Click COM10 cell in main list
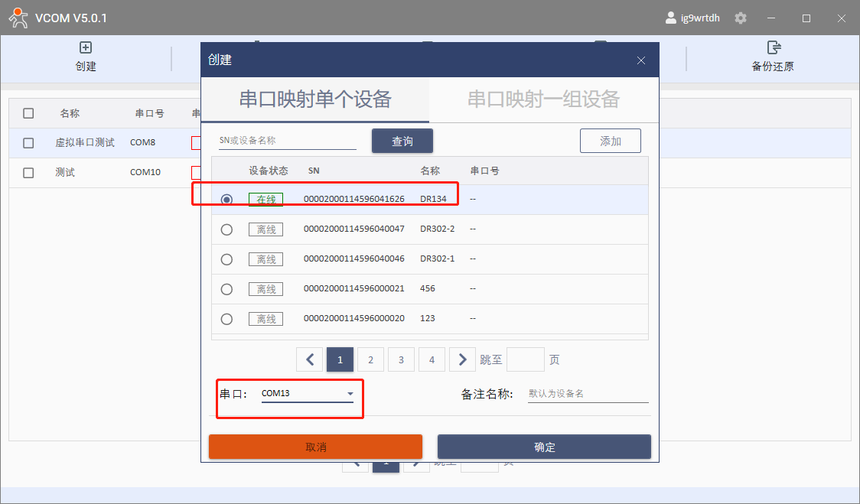Screen dimensions: 860x504 145,172
